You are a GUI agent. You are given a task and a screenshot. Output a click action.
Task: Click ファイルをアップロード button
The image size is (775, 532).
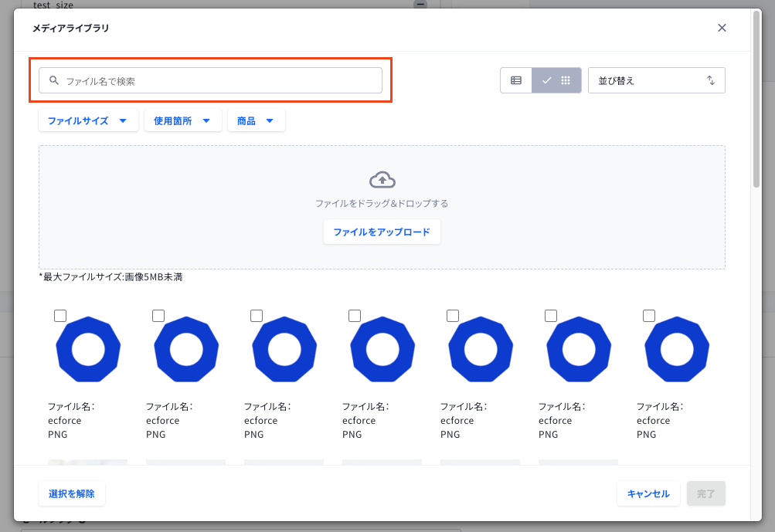click(x=382, y=232)
